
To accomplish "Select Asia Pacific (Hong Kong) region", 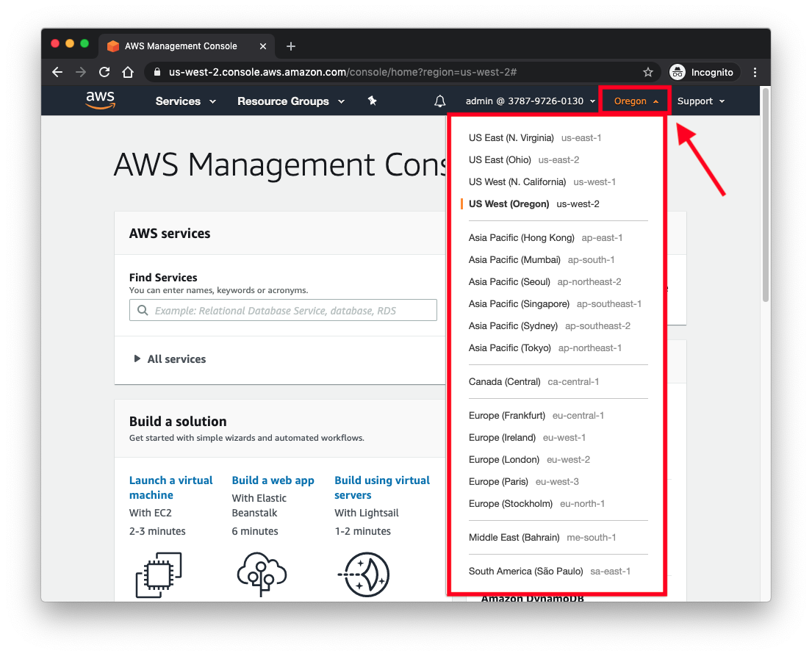I will click(545, 238).
